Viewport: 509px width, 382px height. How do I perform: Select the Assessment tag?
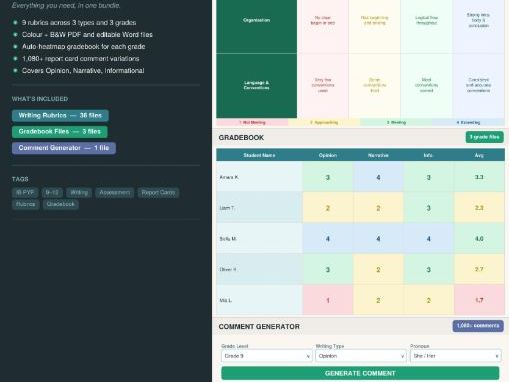115,192
